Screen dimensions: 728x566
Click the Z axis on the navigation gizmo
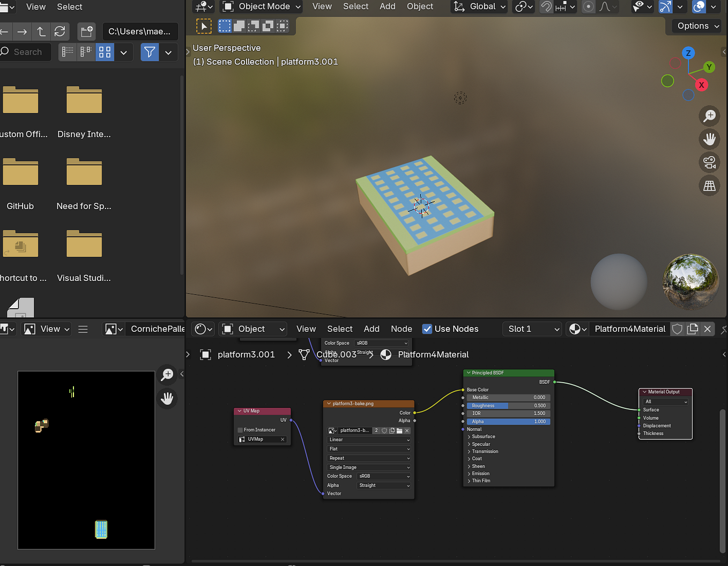click(688, 53)
